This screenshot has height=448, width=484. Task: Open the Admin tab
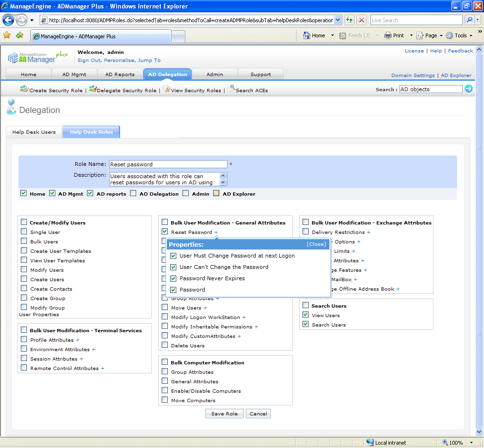tap(215, 74)
